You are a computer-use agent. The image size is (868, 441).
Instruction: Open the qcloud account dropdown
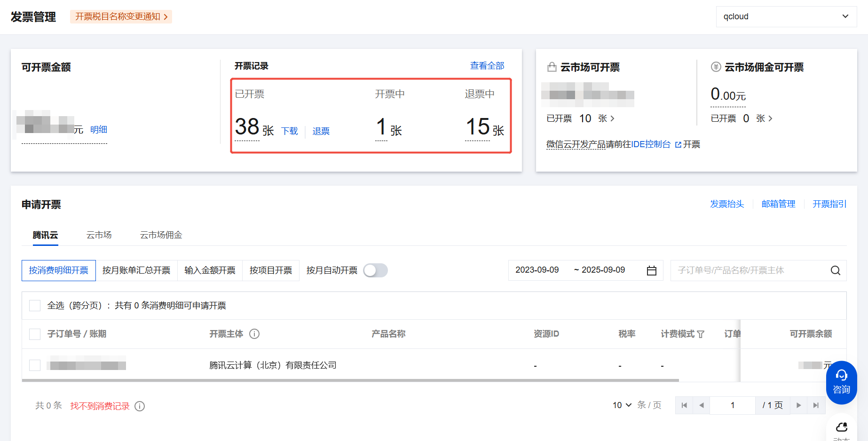click(x=786, y=16)
